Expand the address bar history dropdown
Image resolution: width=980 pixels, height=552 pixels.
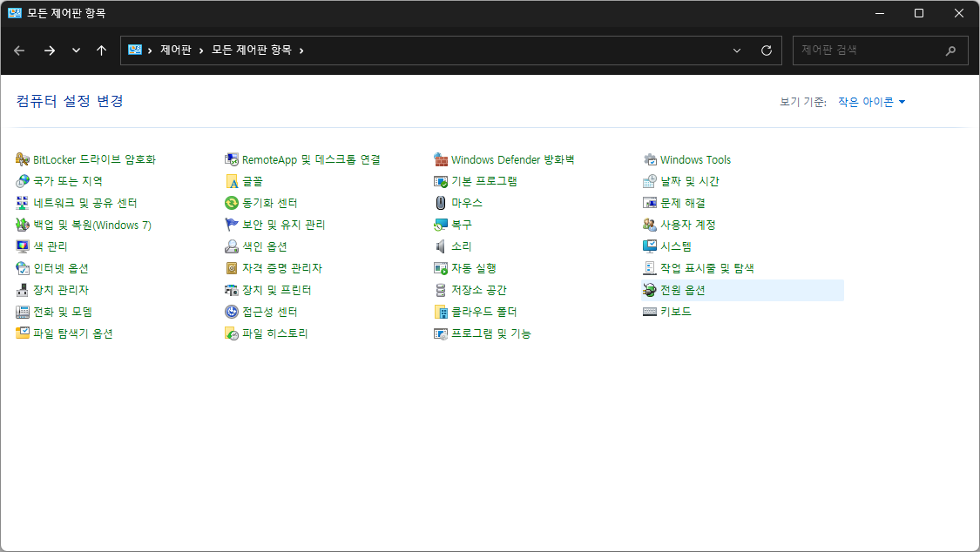click(737, 50)
